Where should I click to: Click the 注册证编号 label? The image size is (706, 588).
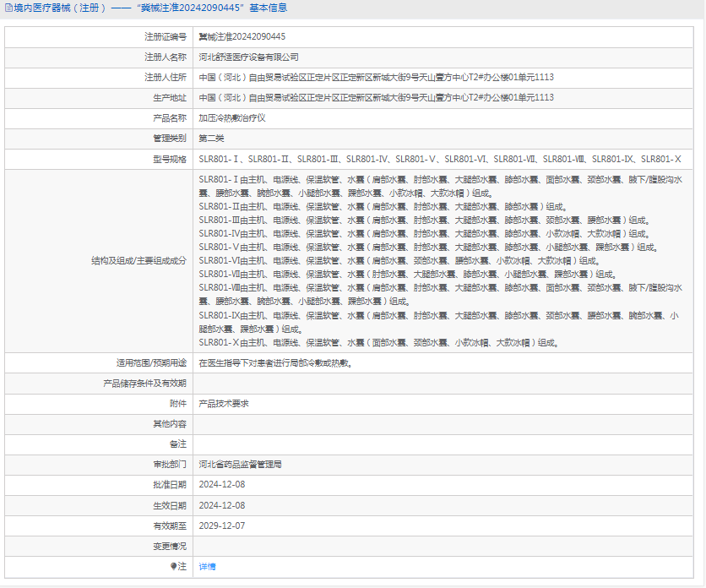coord(166,36)
